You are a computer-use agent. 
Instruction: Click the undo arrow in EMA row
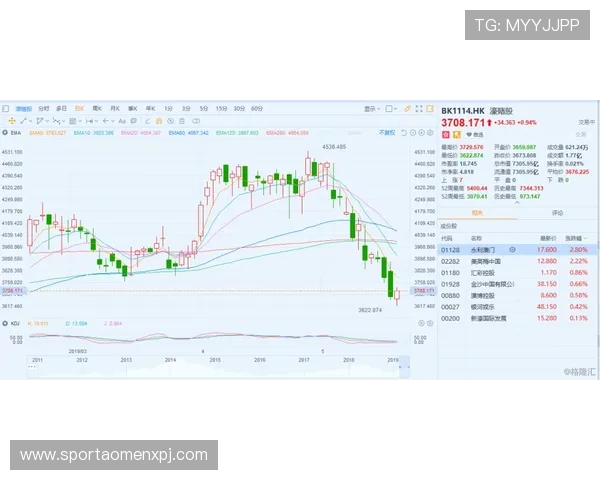pos(404,133)
